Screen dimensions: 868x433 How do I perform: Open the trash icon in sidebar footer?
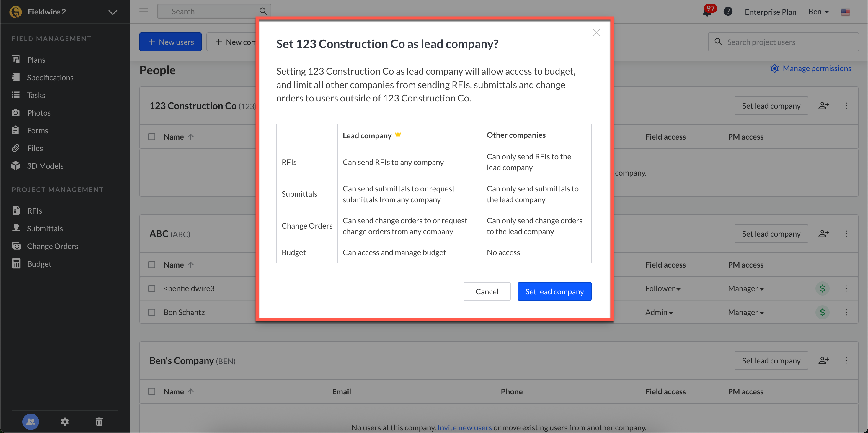99,421
